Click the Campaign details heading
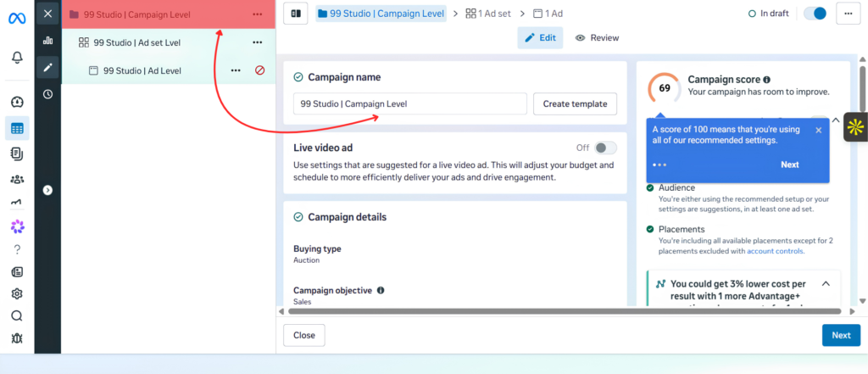Screen dimensions: 868x374 347,217
